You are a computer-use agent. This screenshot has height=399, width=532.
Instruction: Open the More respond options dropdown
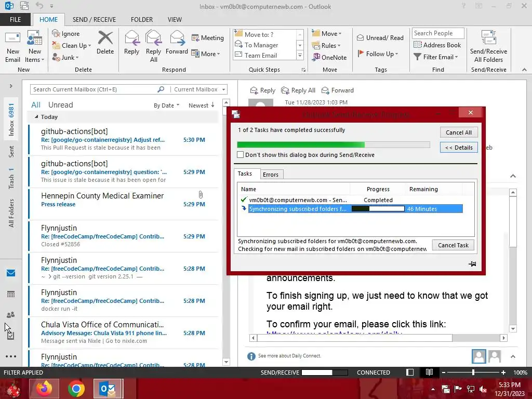coord(206,54)
